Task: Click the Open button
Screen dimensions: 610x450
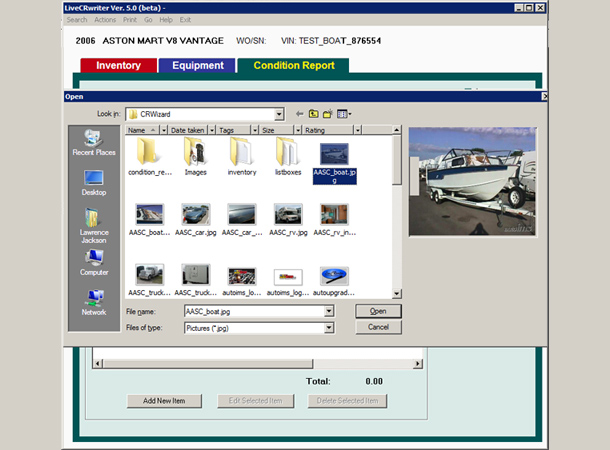Action: tap(378, 311)
